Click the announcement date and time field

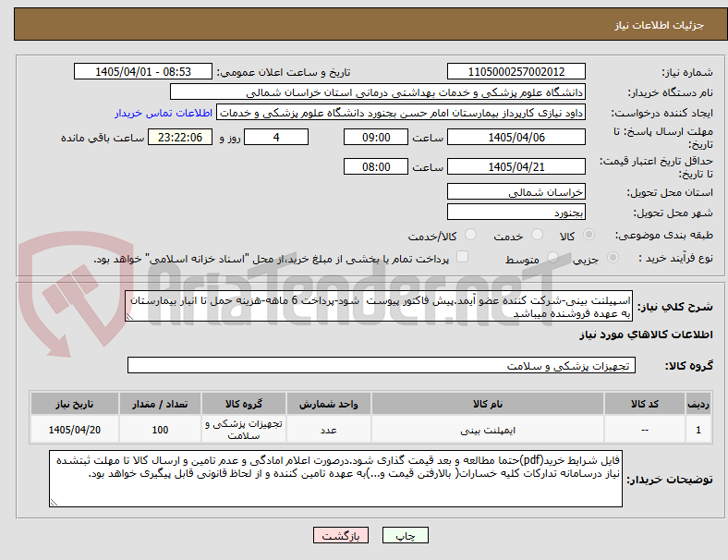[143, 71]
